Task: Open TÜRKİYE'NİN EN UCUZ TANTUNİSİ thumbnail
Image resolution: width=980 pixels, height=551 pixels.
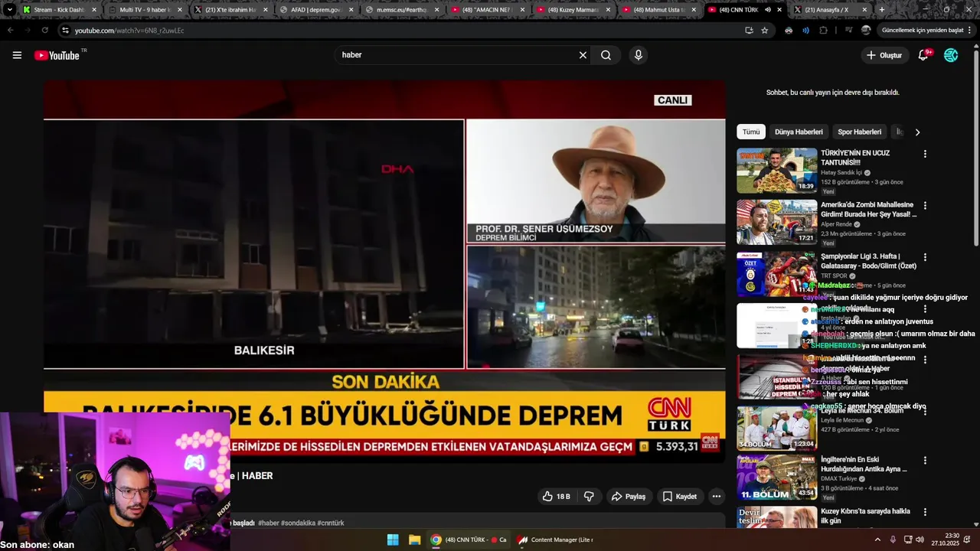Action: (x=776, y=170)
